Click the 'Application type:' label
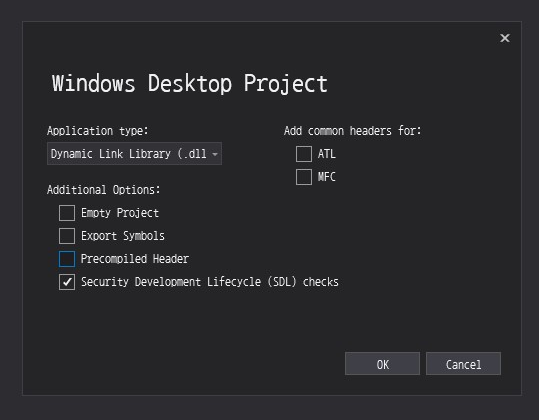This screenshot has width=539, height=420. pyautogui.click(x=98, y=131)
